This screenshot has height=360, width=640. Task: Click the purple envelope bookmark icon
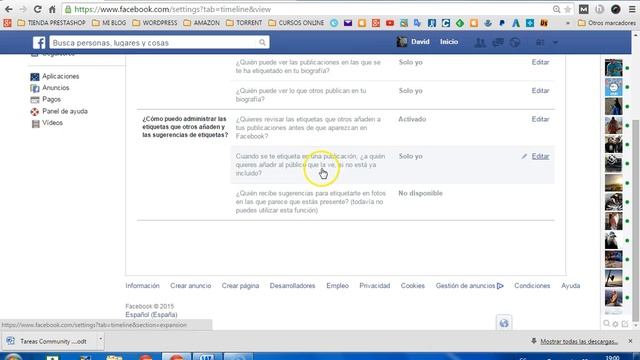[x=348, y=23]
